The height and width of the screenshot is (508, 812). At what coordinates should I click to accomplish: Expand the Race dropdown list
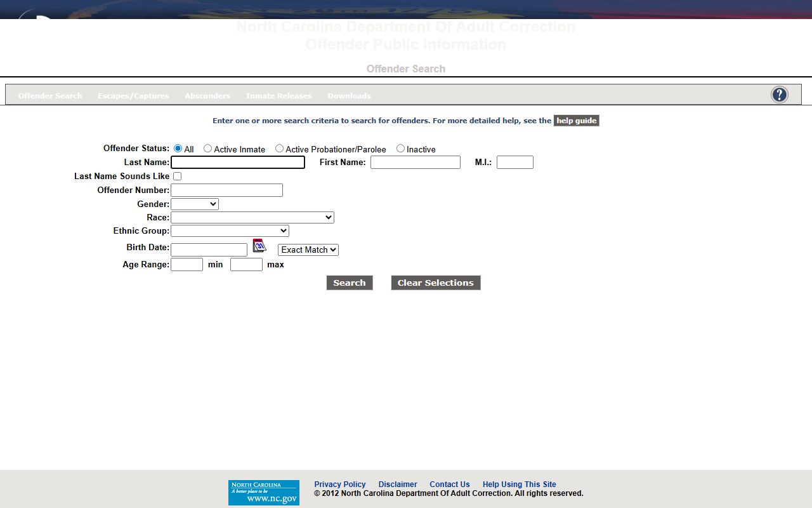coord(252,217)
